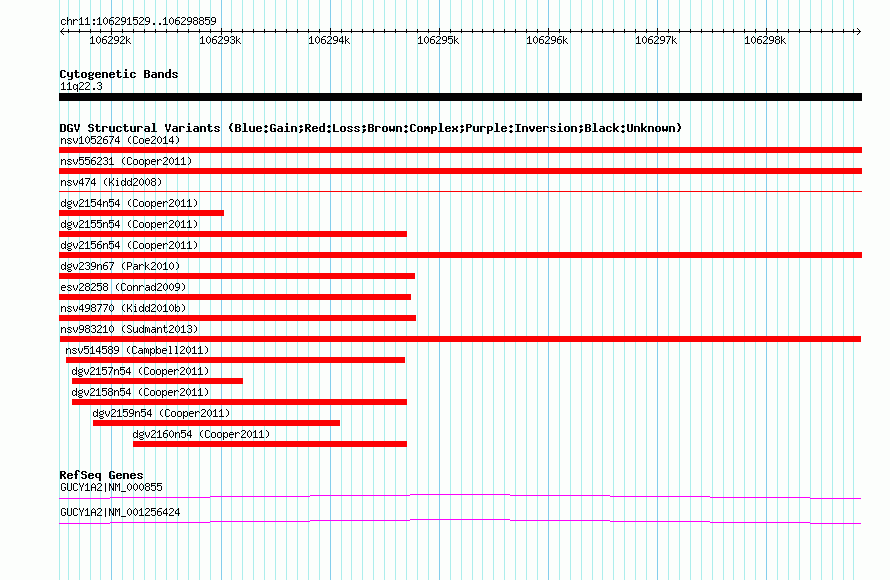Viewport: 890px width, 580px height.
Task: Click the RefSeq Genes track title
Action: click(101, 475)
